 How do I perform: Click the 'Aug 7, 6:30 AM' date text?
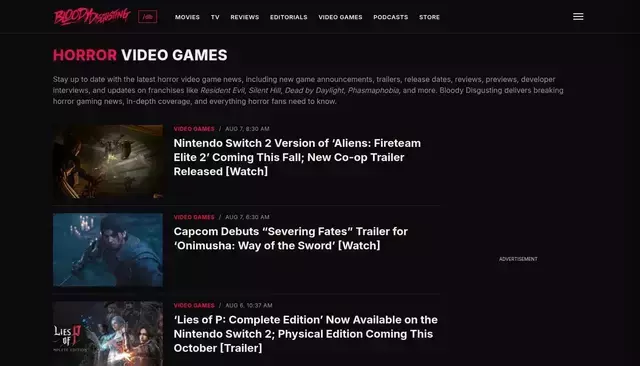click(247, 217)
